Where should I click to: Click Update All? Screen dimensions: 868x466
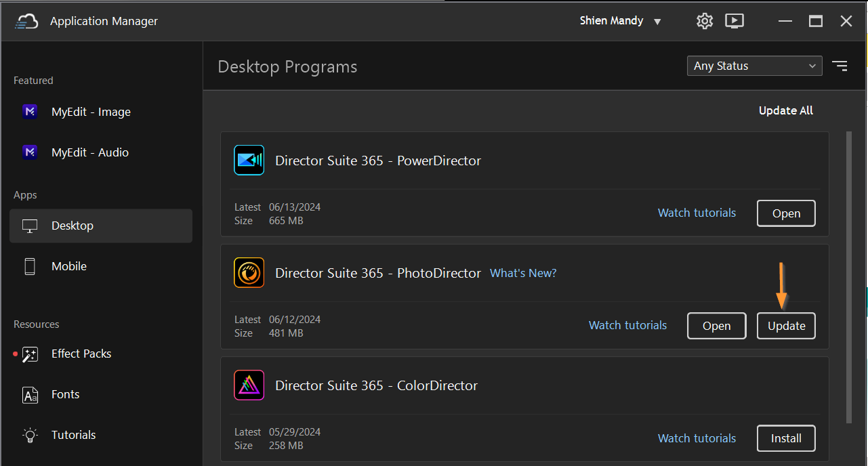pos(785,110)
